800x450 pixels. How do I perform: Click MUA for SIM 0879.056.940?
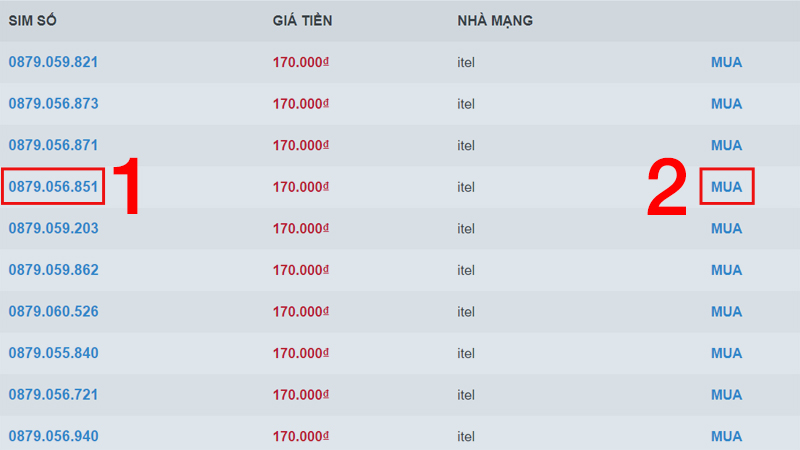click(x=727, y=436)
